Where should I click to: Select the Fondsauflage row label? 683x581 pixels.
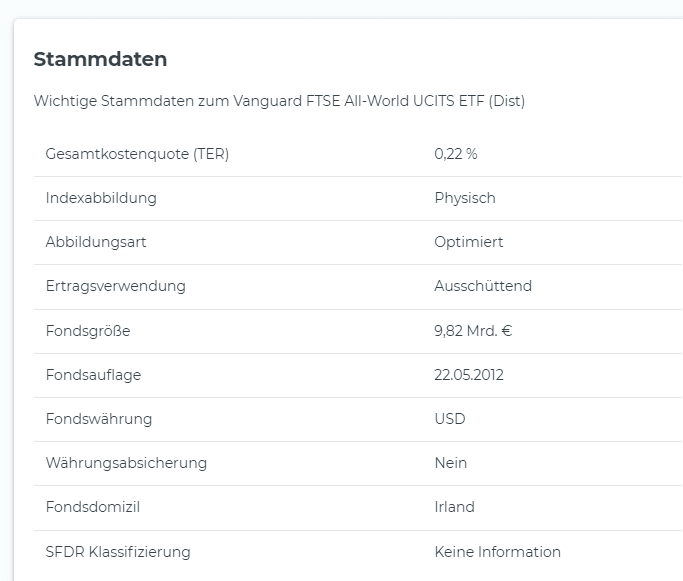point(93,375)
